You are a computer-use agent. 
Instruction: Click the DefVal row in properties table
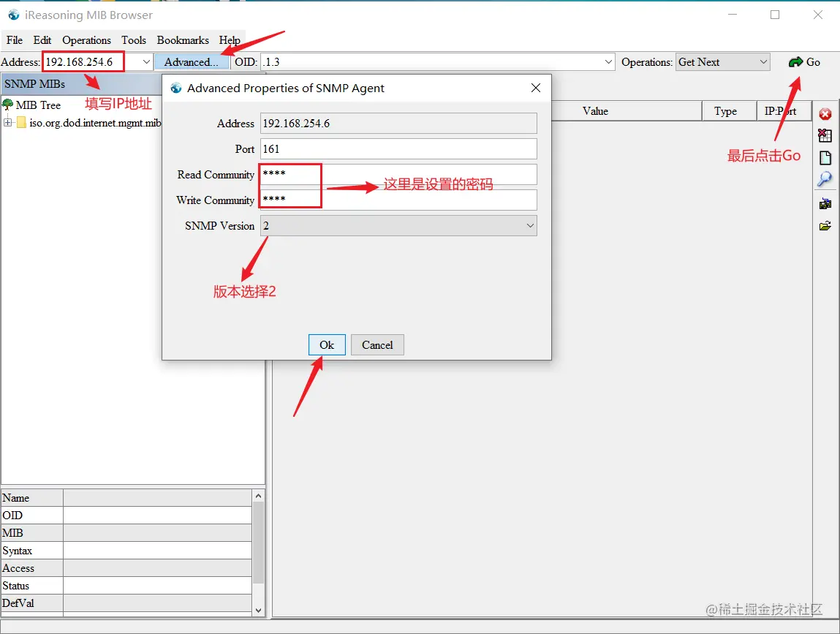pos(126,603)
